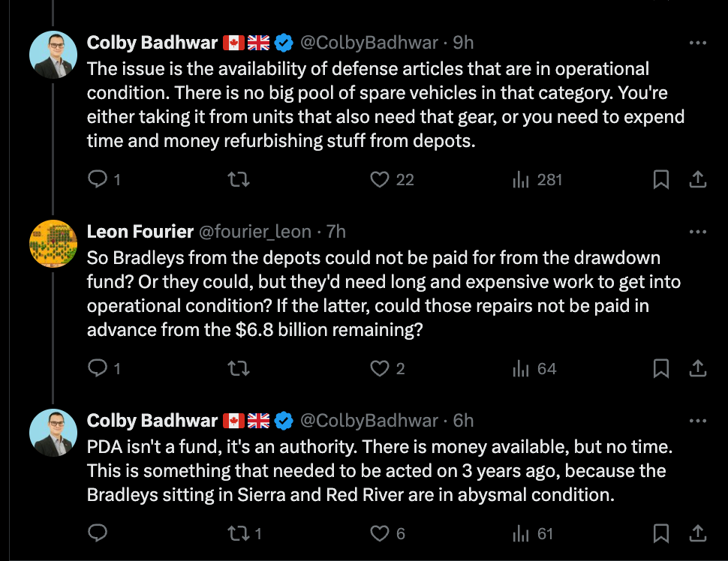Reply to Colby's defense articles tweet

(x=98, y=180)
